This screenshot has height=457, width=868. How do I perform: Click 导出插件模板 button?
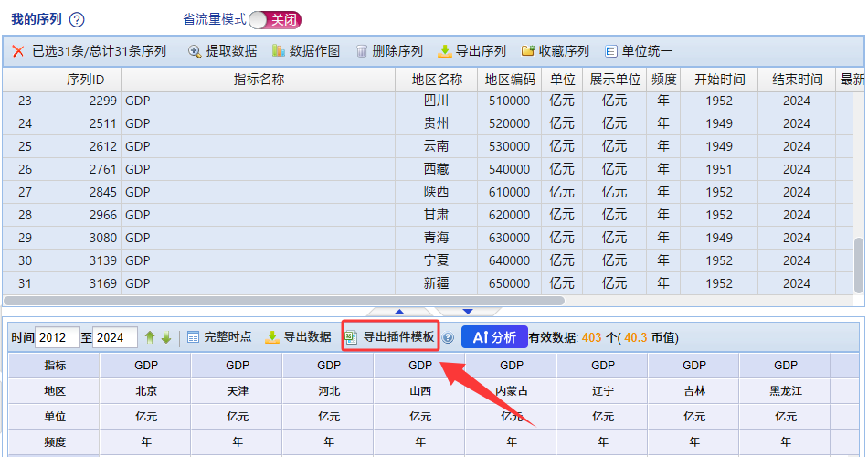[x=390, y=337]
